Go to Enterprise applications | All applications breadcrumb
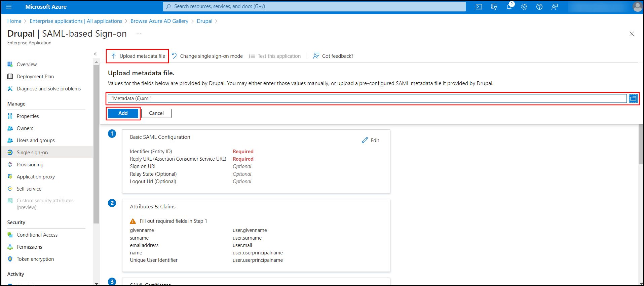The image size is (644, 286). click(x=76, y=21)
